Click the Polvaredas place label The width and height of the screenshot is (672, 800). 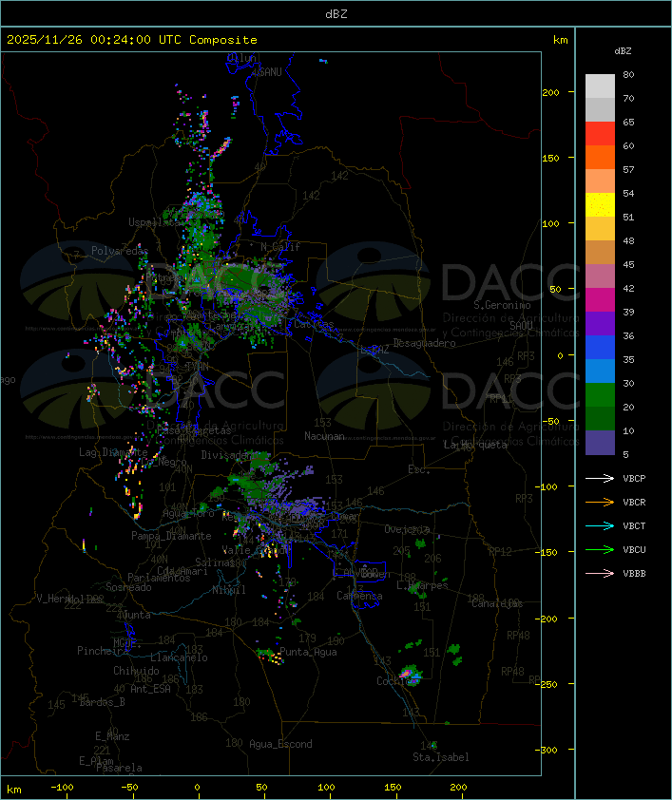(x=120, y=251)
